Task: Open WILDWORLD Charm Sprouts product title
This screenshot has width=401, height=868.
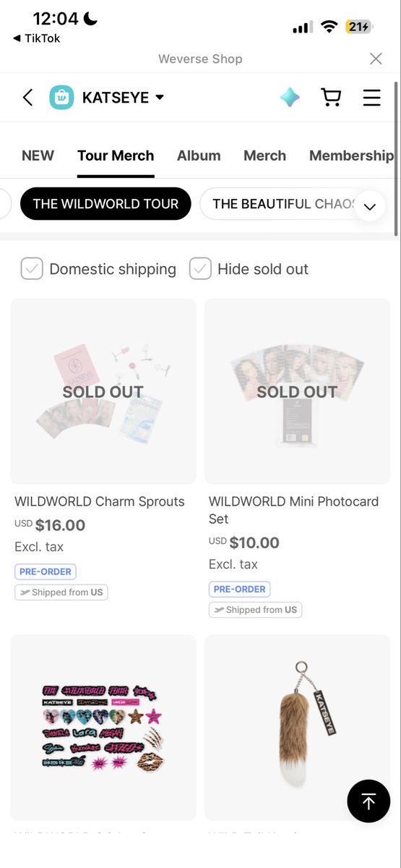Action: tap(100, 501)
